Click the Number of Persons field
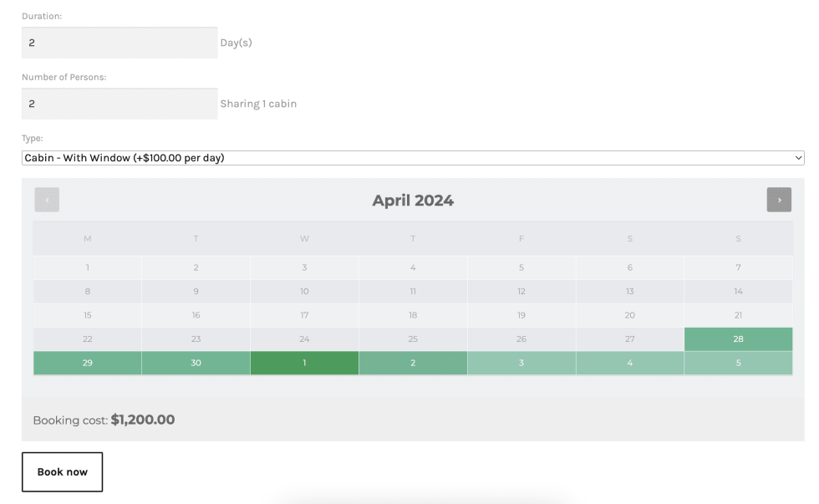Viewport: 819px width, 504px height. (x=120, y=104)
